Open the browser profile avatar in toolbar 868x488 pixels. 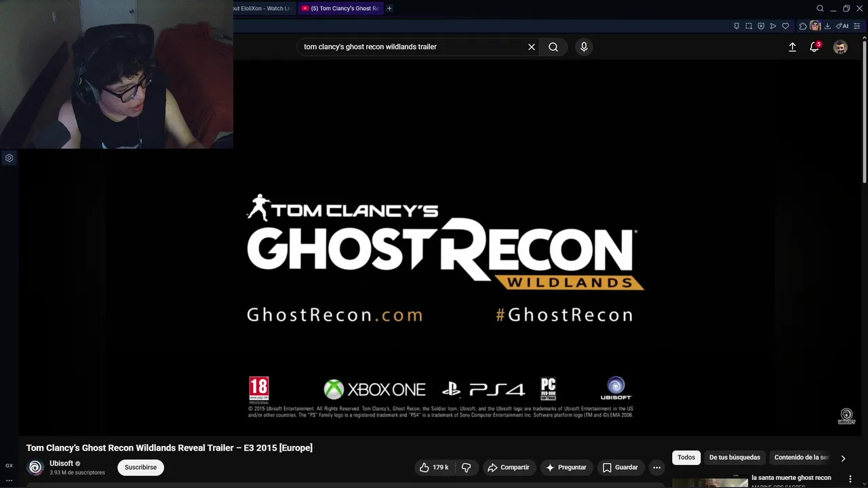[x=815, y=26]
